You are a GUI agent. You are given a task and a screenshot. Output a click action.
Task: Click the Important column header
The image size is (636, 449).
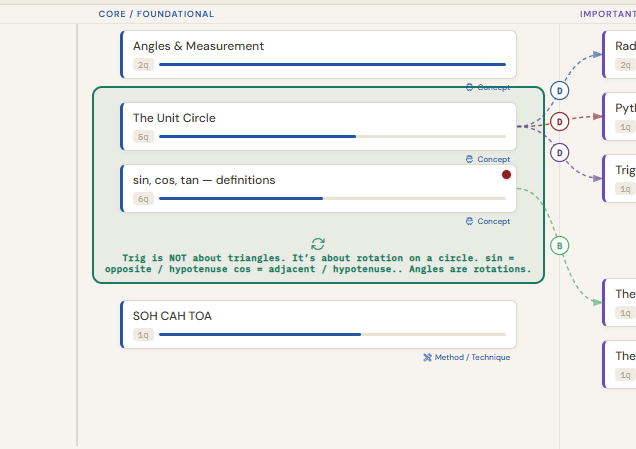click(607, 14)
